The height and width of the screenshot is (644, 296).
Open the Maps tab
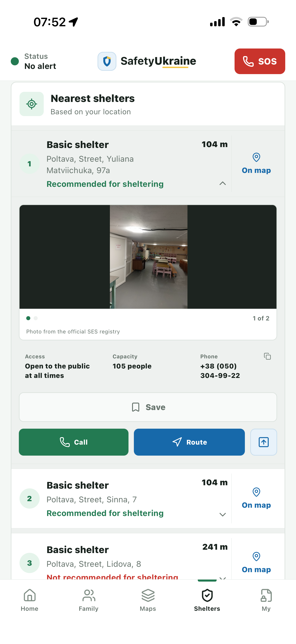point(148,600)
